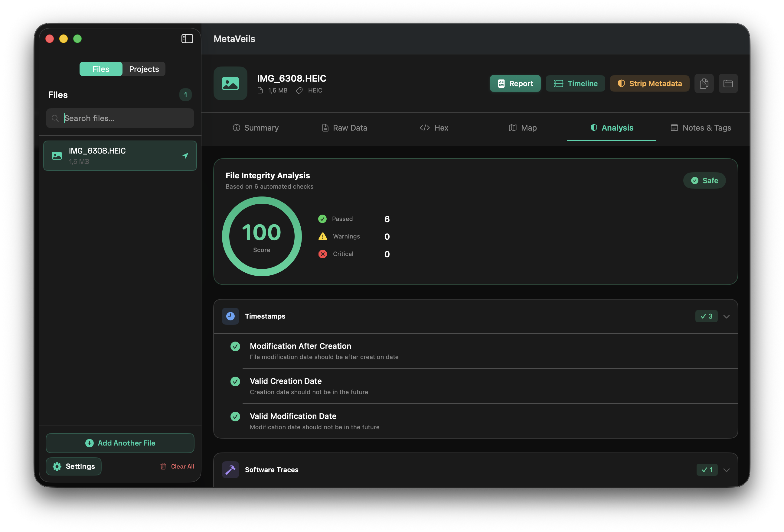
Task: Click the Timestamps clock icon
Action: tap(230, 316)
